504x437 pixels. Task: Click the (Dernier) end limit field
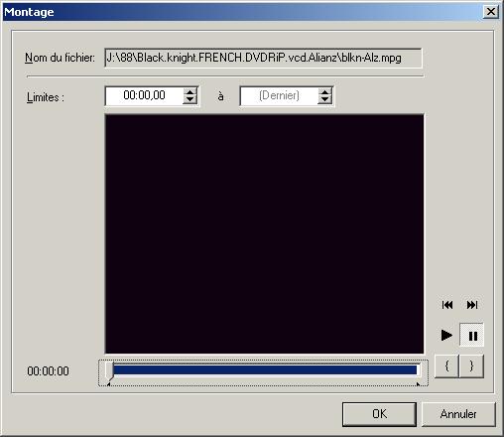[279, 96]
